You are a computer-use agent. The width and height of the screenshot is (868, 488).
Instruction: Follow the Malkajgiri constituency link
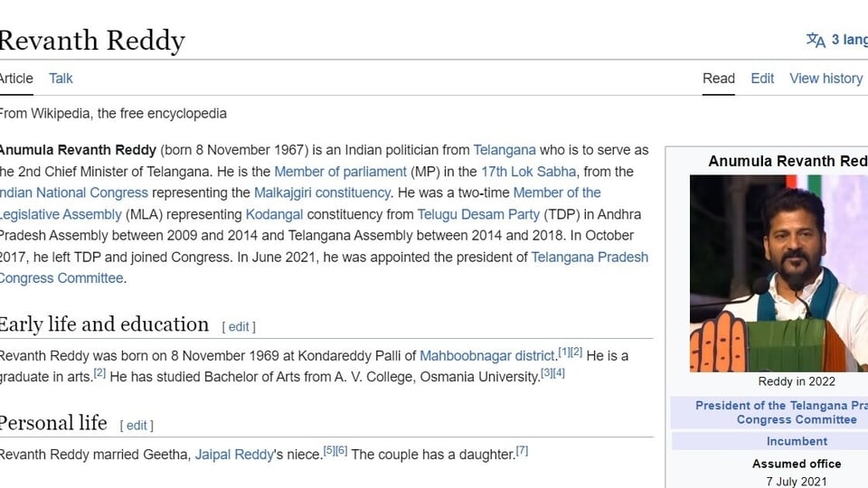click(x=322, y=192)
